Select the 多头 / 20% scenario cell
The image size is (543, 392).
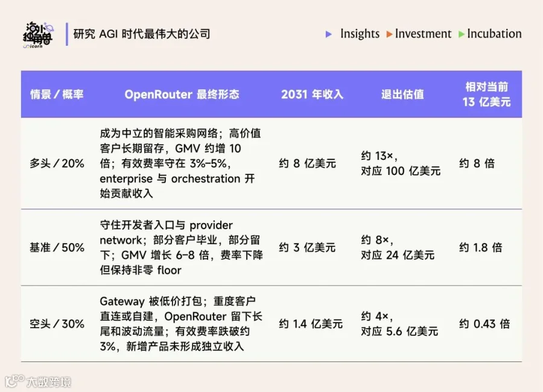[x=57, y=163]
